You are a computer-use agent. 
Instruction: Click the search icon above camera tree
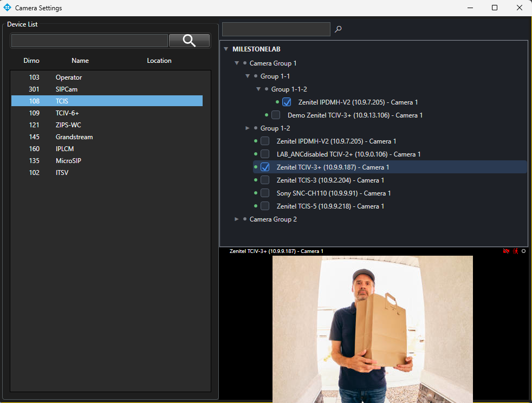338,29
